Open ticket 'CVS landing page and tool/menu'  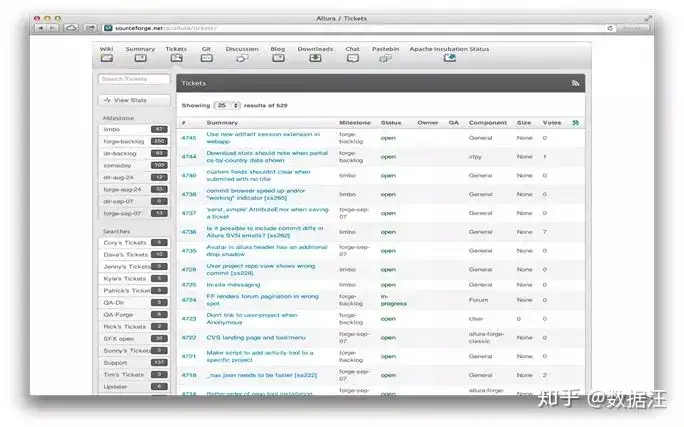click(256, 338)
